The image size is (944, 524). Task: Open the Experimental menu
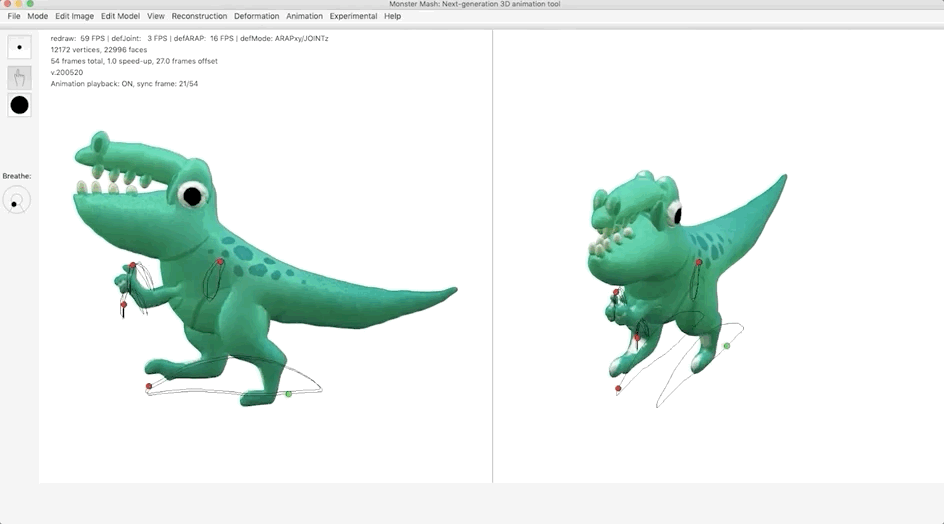coord(353,16)
